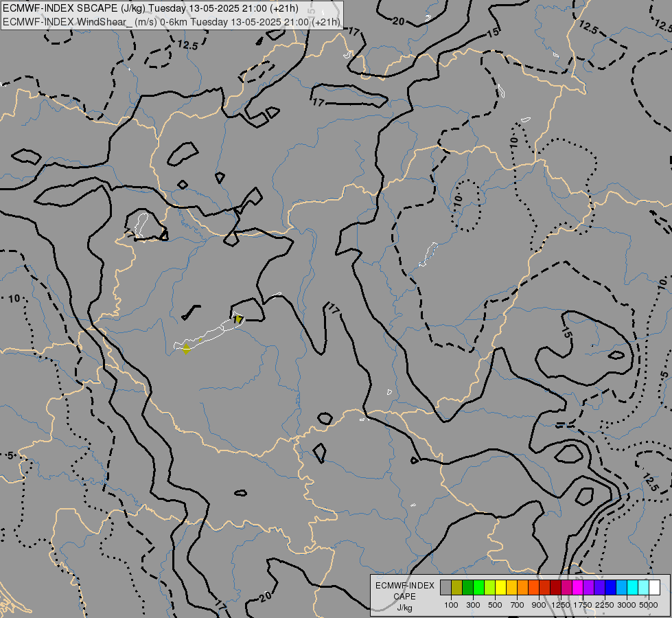Click the '2250' legend label

tap(605, 605)
